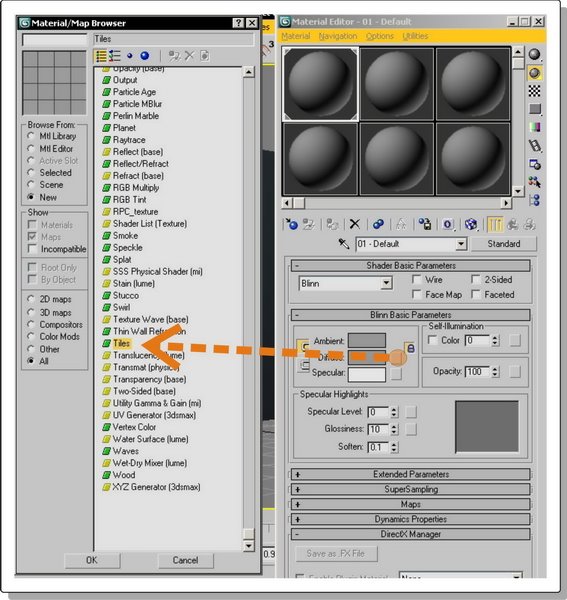
Task: Enable Self-Illumination Color checkbox
Action: (x=432, y=340)
